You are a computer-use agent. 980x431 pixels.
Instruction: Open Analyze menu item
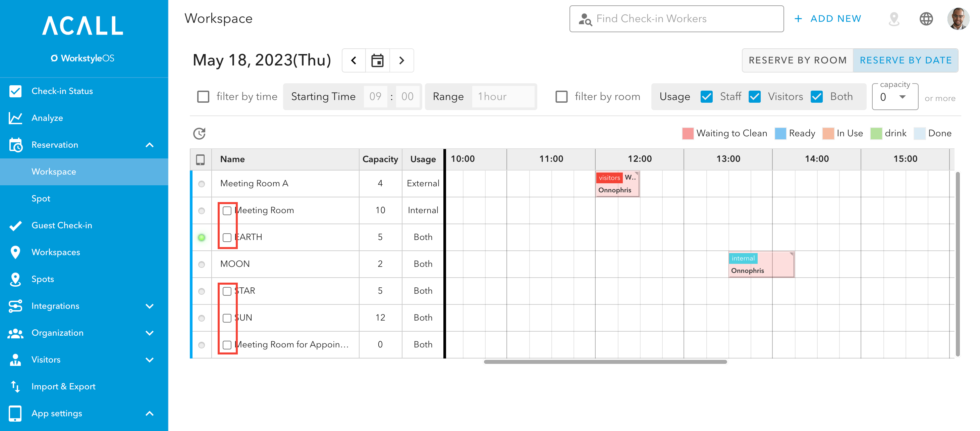84,118
